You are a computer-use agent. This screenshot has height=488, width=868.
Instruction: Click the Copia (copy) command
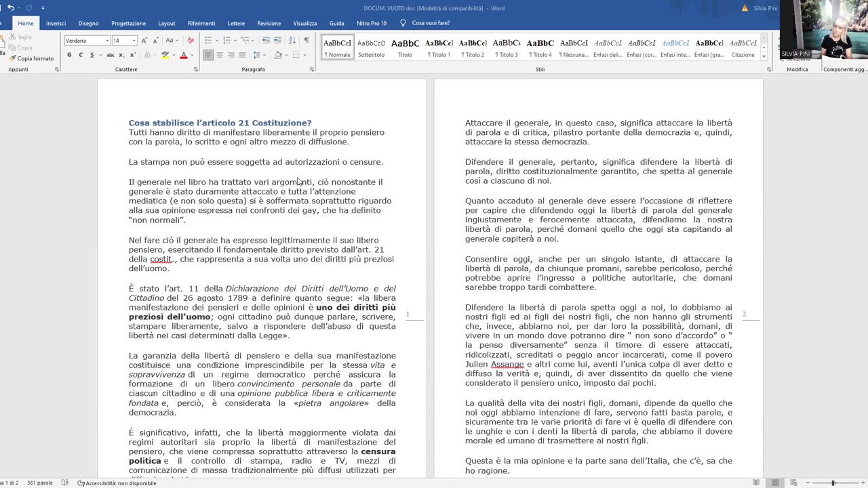[20, 48]
